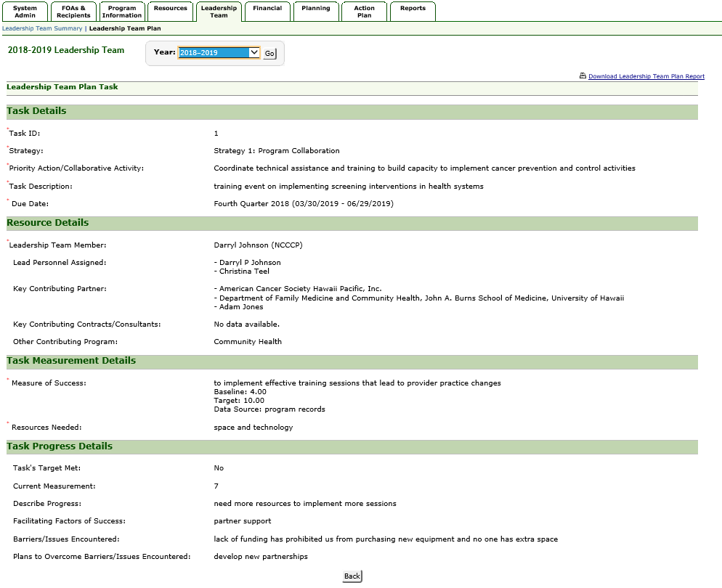The image size is (722, 588).
Task: Go back using the Back button
Action: pyautogui.click(x=352, y=576)
